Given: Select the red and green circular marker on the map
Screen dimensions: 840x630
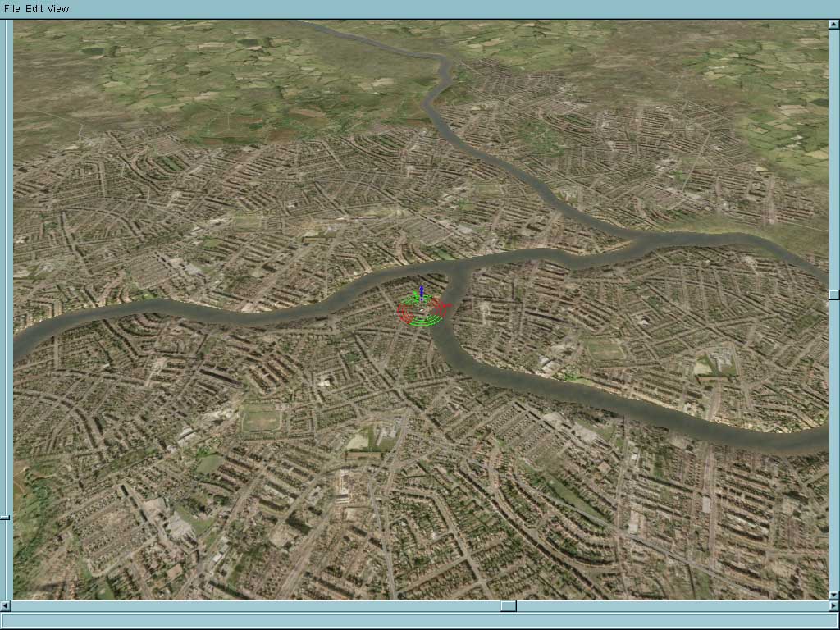Looking at the screenshot, I should click(423, 309).
